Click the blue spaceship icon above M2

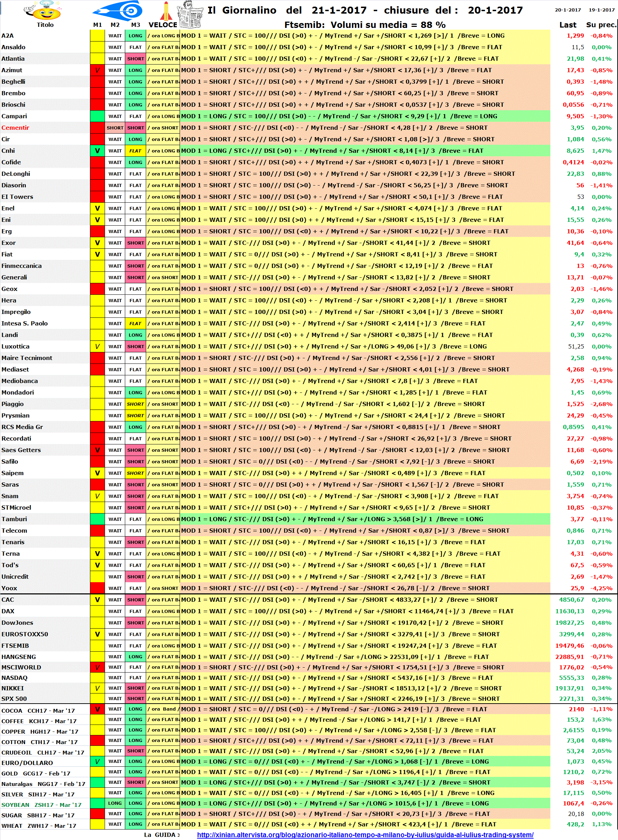118,10
